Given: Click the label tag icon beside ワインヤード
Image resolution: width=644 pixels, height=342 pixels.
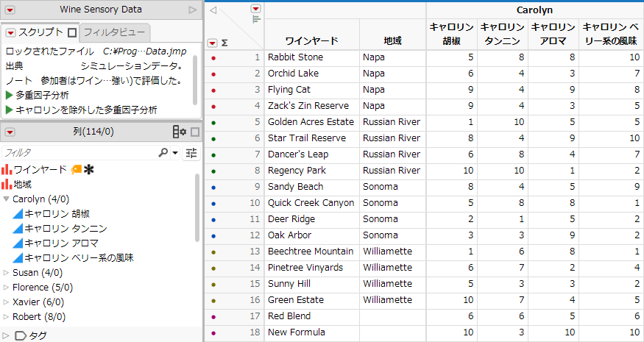Looking at the screenshot, I should 76,169.
